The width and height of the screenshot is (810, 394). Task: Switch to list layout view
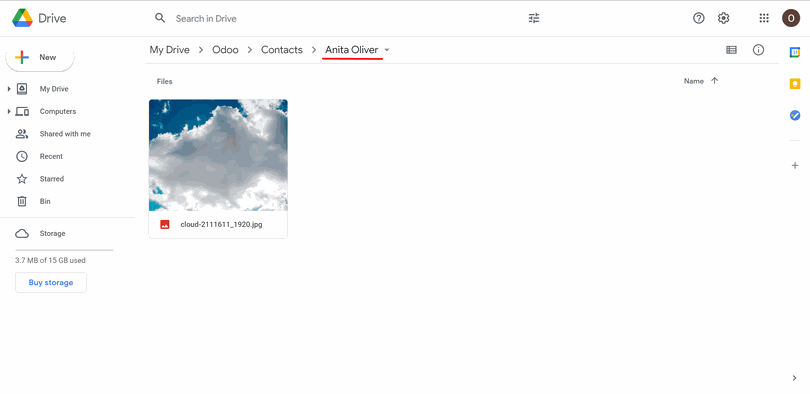click(x=731, y=50)
